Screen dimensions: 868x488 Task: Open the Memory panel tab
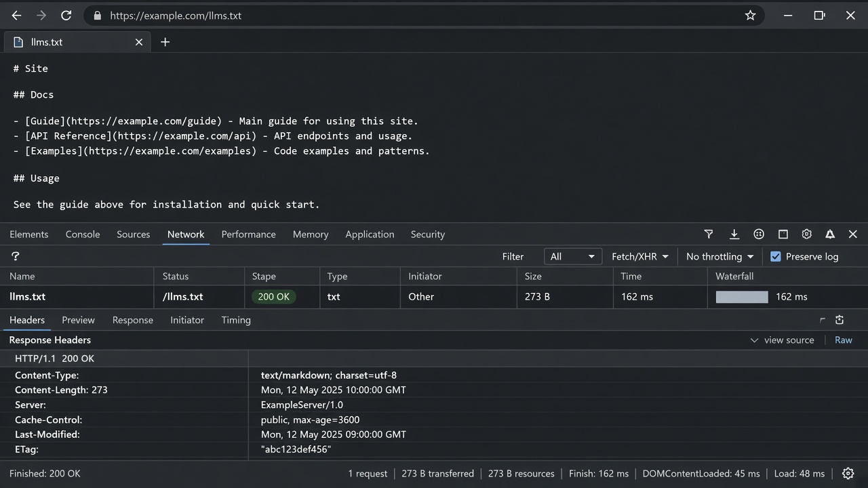coord(311,235)
